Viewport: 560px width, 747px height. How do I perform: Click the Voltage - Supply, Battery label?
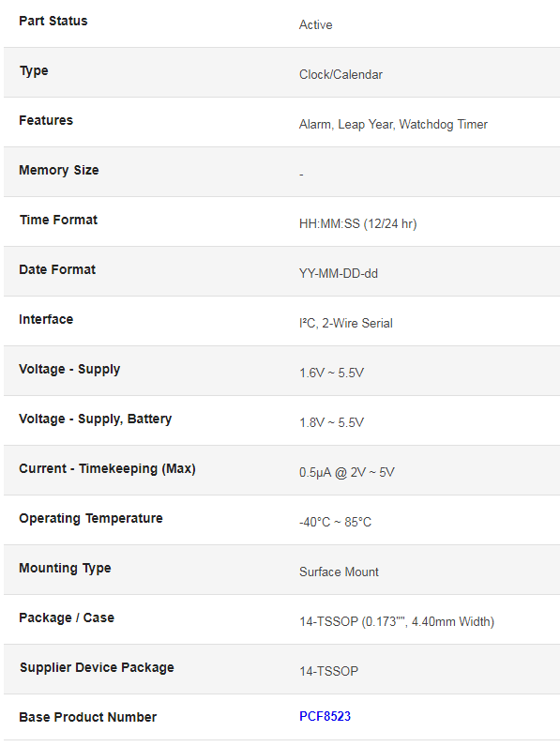point(96,419)
